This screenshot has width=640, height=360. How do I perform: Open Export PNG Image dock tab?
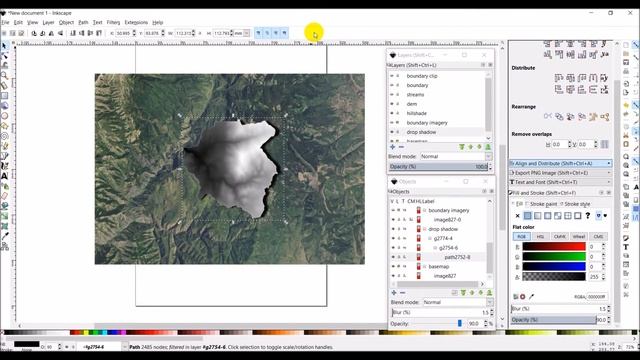(560, 173)
